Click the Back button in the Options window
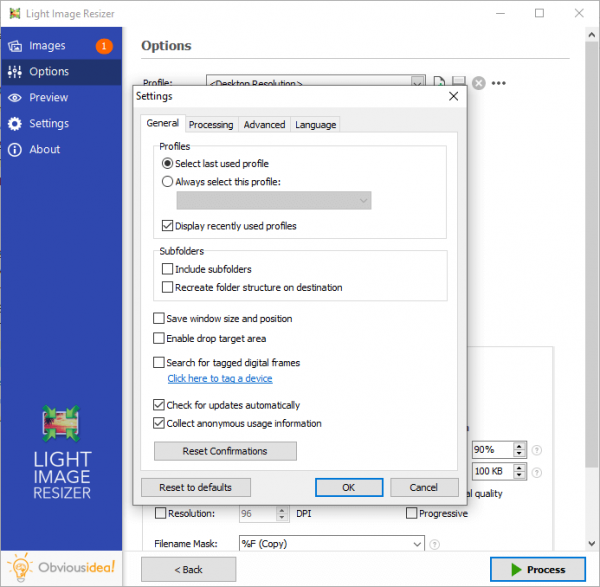600x587 pixels. [188, 570]
